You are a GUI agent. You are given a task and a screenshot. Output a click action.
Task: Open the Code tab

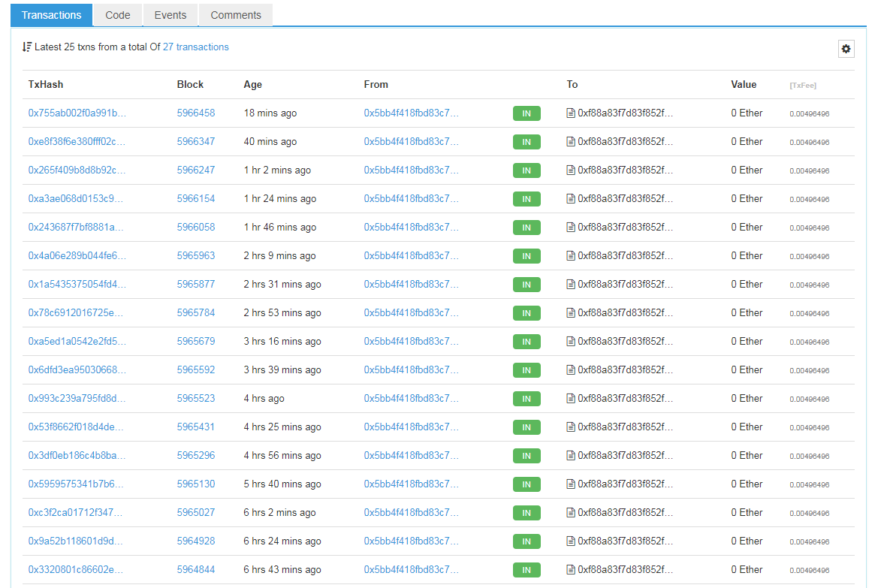[118, 15]
